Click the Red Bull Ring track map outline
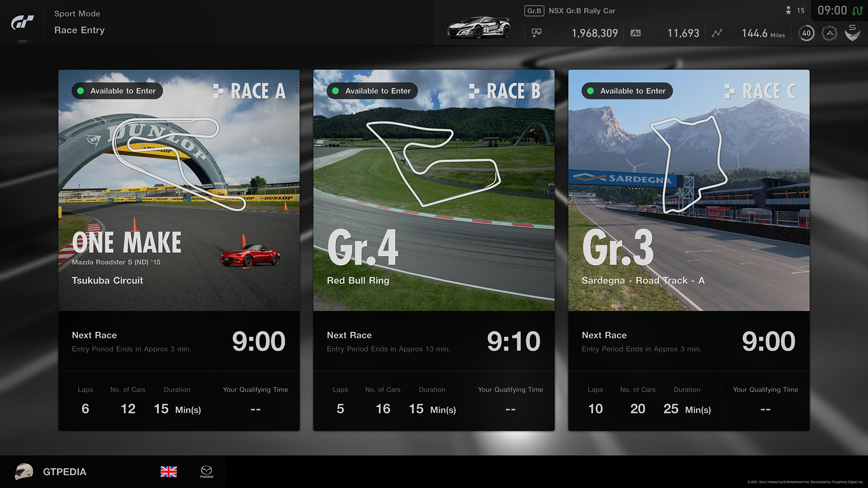 433,164
